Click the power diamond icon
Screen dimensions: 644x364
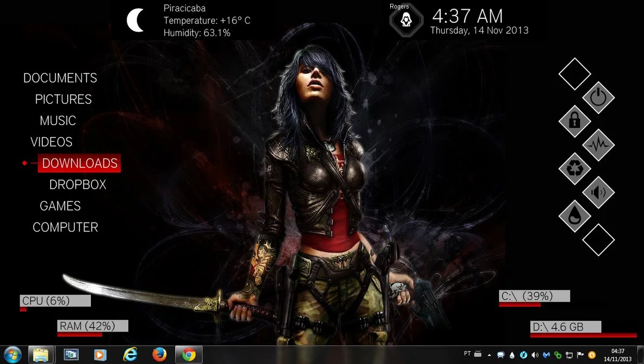tap(599, 98)
